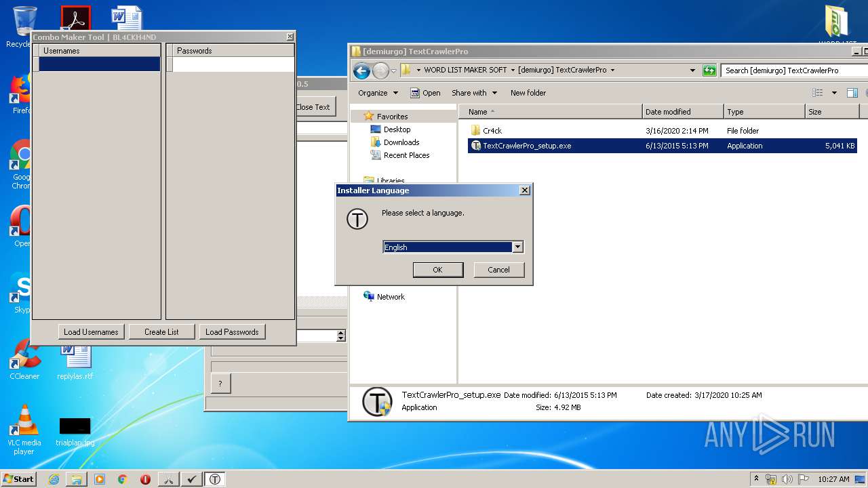Switch to checkmark app taskbar button
Viewport: 868px width, 488px height.
[192, 479]
